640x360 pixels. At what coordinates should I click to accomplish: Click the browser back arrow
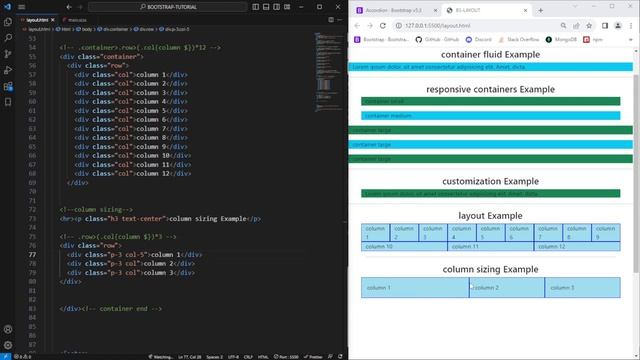(x=357, y=26)
